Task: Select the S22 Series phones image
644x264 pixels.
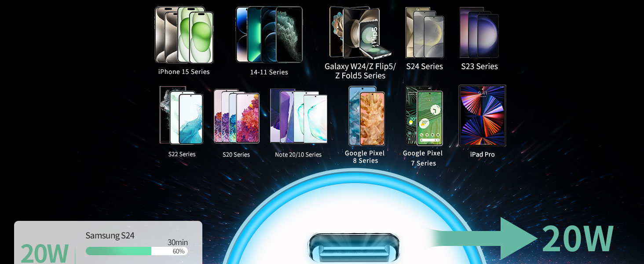Action: (x=181, y=115)
